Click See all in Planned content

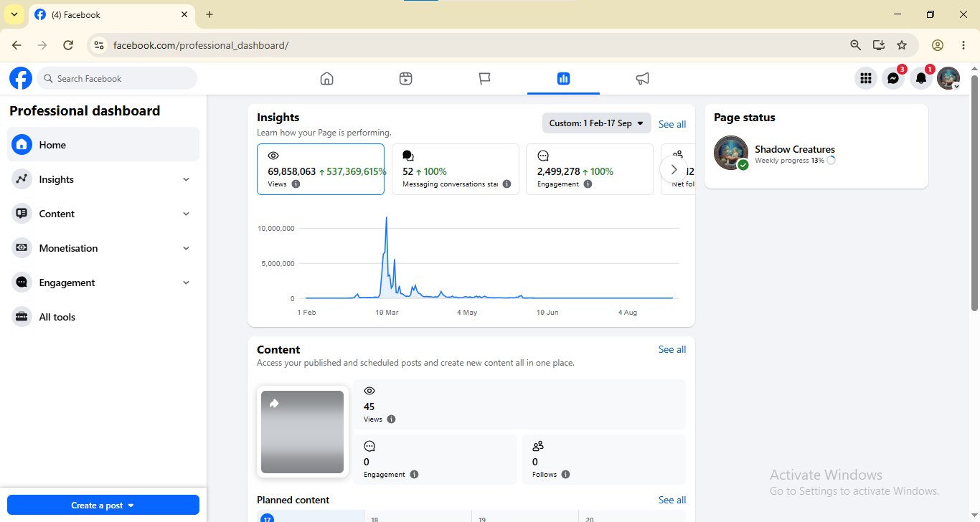coord(672,500)
